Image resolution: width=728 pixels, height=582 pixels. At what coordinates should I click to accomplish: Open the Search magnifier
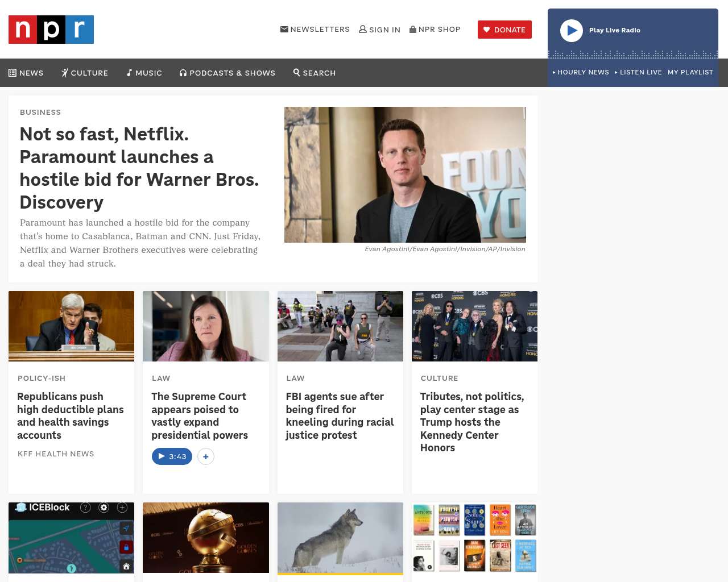click(315, 73)
